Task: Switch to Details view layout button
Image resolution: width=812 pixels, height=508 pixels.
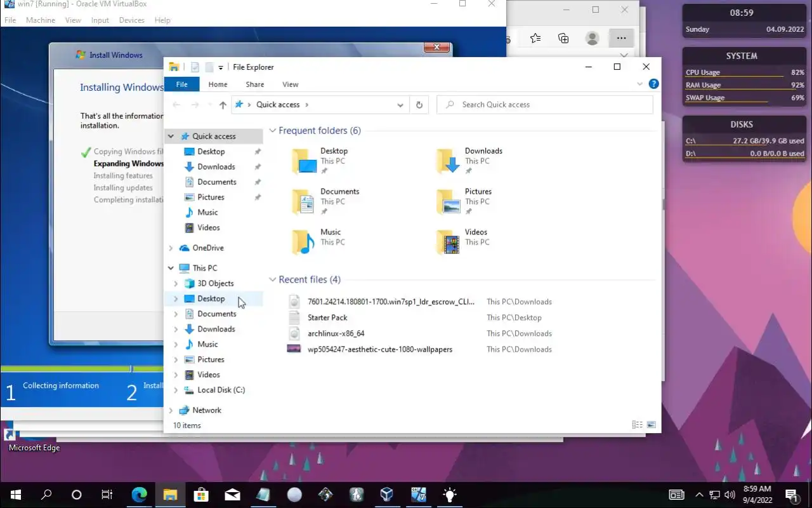Action: [637, 425]
